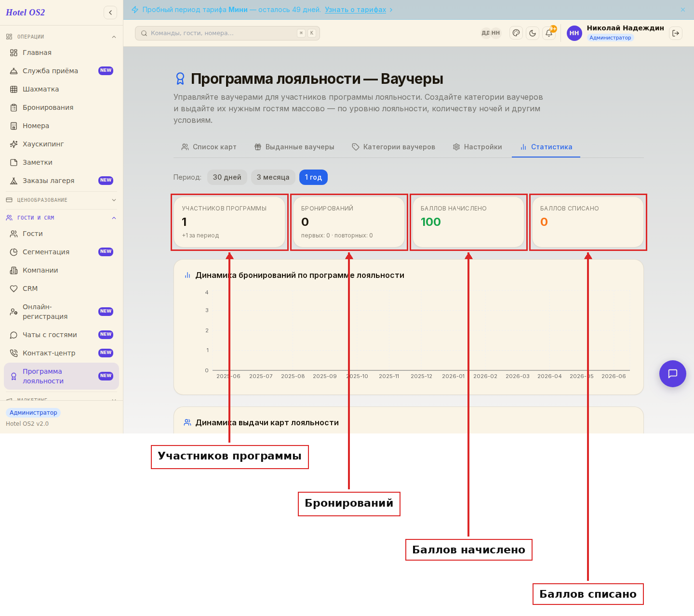
Task: Dismiss the trial period banner
Action: tap(683, 10)
